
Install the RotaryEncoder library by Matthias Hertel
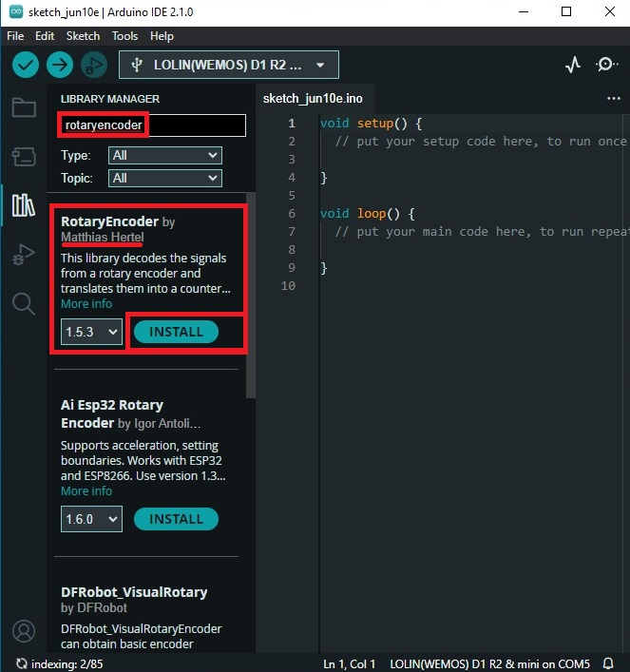[x=176, y=332]
